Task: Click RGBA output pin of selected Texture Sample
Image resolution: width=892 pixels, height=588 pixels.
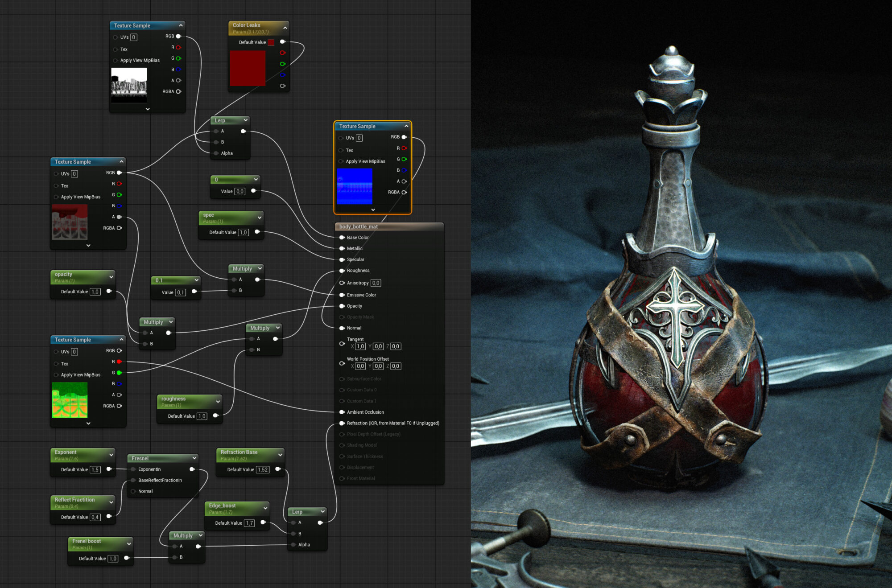Action: [x=404, y=192]
